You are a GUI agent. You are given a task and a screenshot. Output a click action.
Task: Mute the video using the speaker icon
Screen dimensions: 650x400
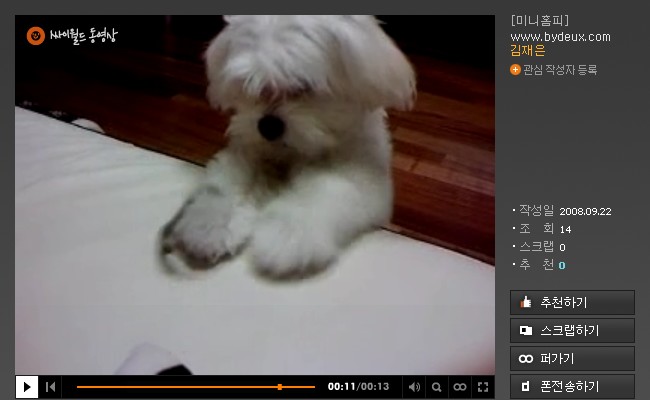(x=414, y=387)
